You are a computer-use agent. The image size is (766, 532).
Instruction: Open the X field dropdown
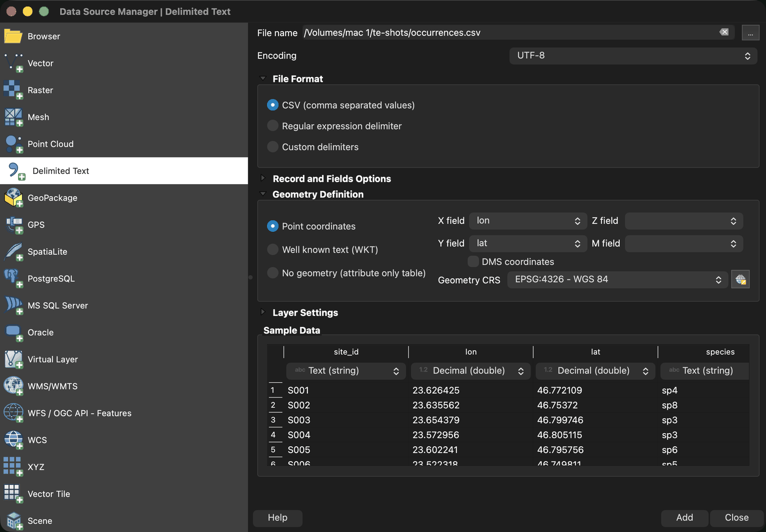click(x=528, y=221)
